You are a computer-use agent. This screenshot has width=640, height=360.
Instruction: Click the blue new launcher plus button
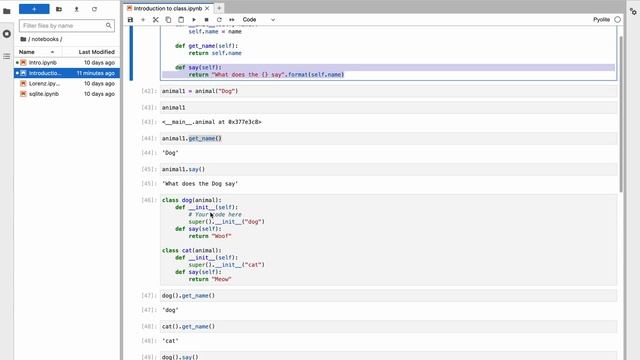point(34,9)
